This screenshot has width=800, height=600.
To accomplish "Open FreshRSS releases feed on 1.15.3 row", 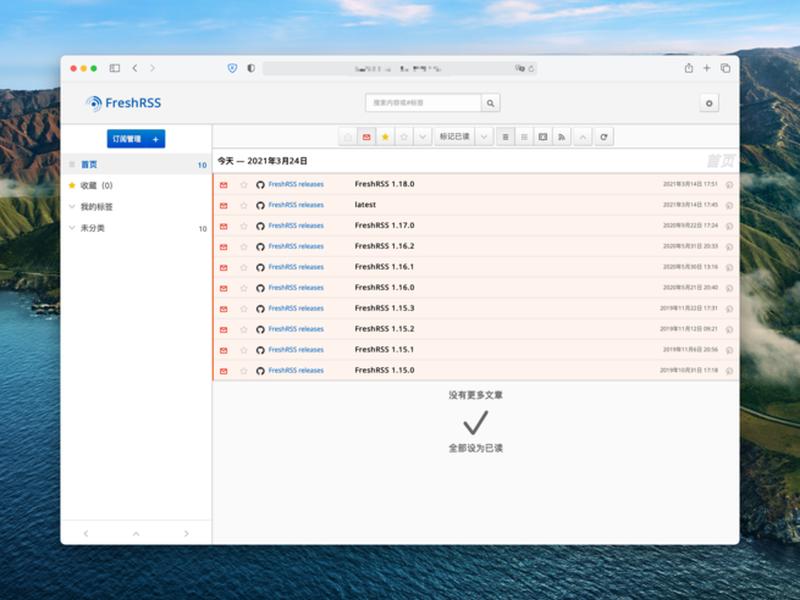I will tap(296, 308).
